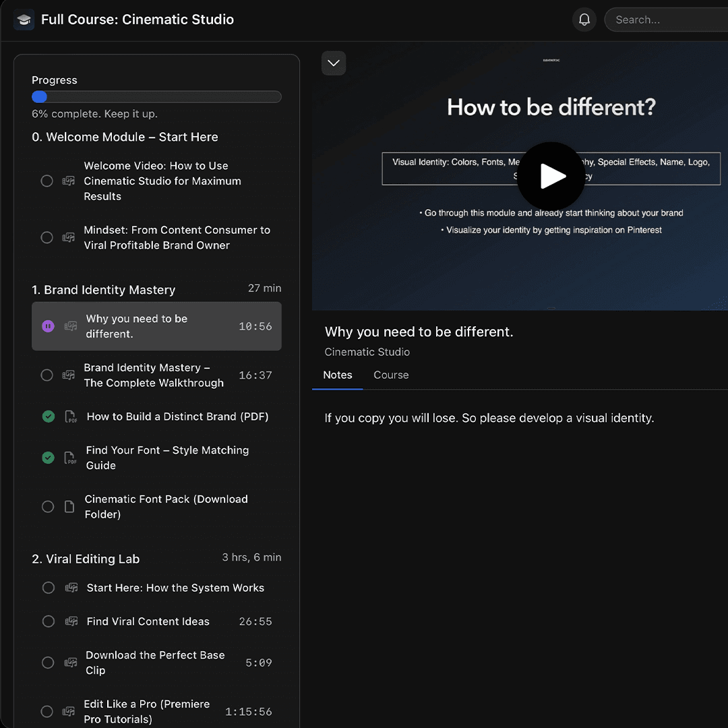Click the PDF icon beside Find Your Font guide
This screenshot has width=728, height=728.
70,458
